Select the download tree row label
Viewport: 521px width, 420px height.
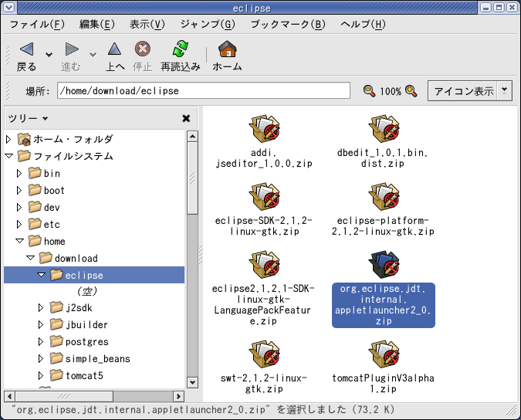click(76, 258)
